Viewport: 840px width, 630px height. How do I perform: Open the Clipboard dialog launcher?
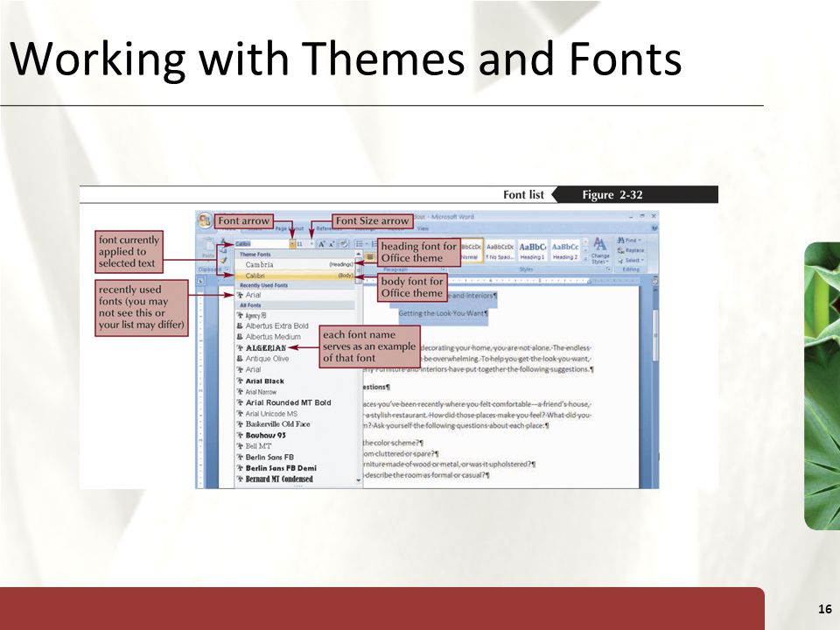228,269
